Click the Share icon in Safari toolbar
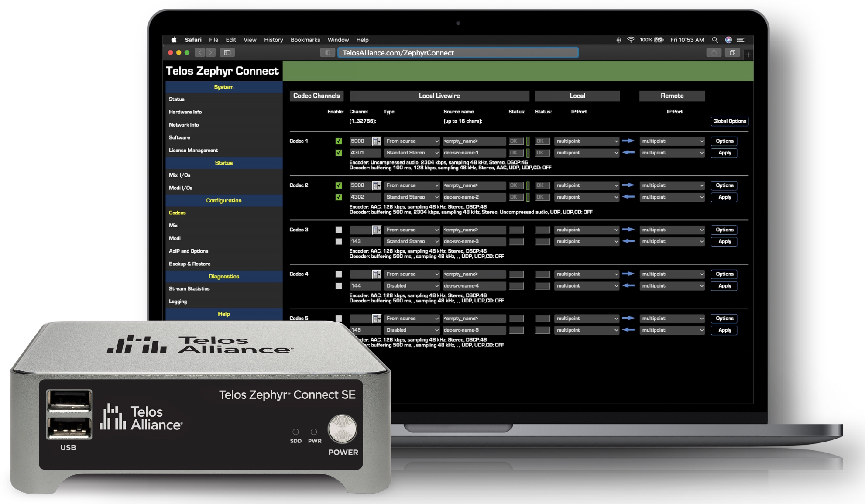The height and width of the screenshot is (504, 865). [714, 53]
